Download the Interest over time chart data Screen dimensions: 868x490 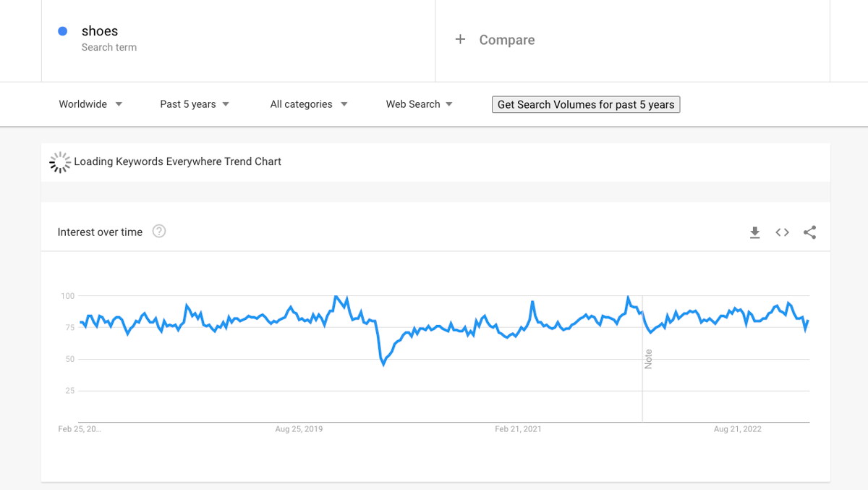point(754,232)
